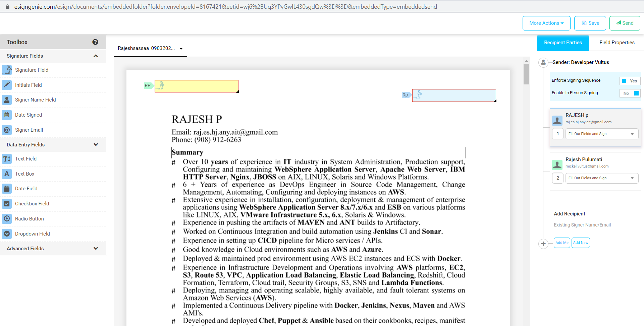Click the Add Me button
Image resolution: width=644 pixels, height=326 pixels.
pos(562,243)
